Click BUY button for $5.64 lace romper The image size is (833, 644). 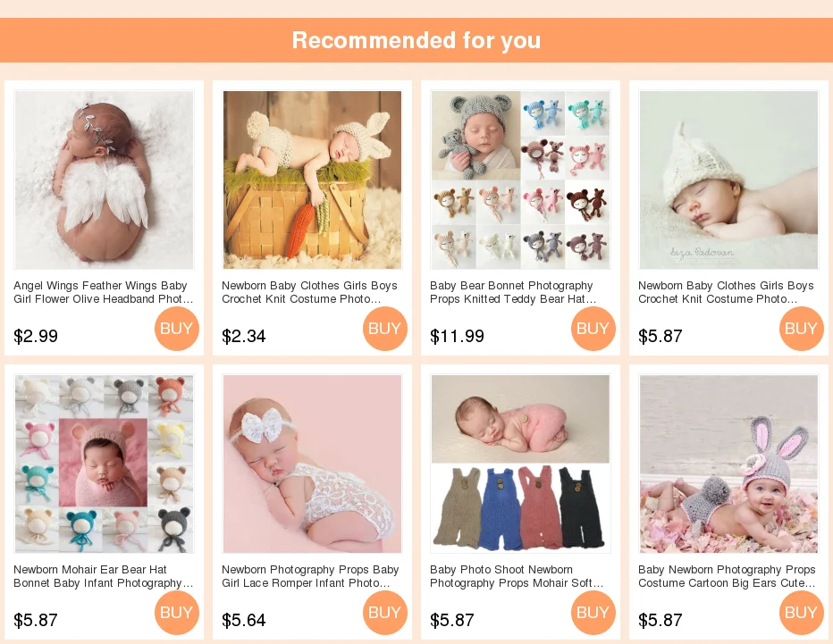pos(384,613)
